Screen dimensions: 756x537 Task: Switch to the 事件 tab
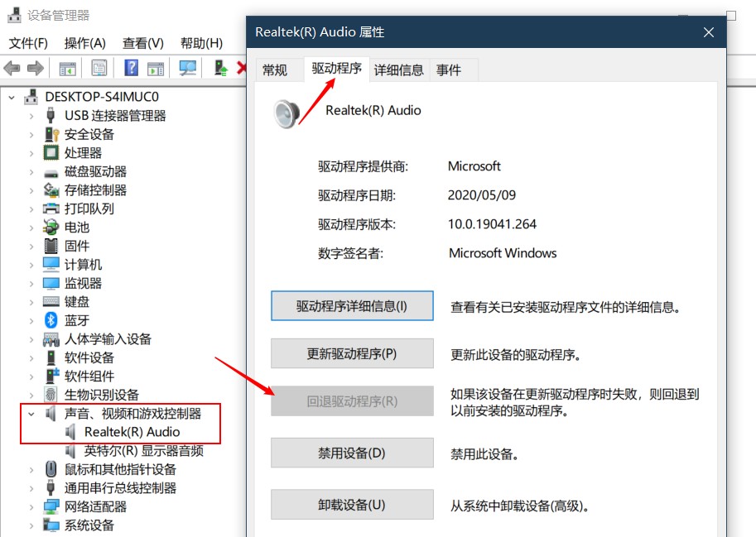point(449,70)
